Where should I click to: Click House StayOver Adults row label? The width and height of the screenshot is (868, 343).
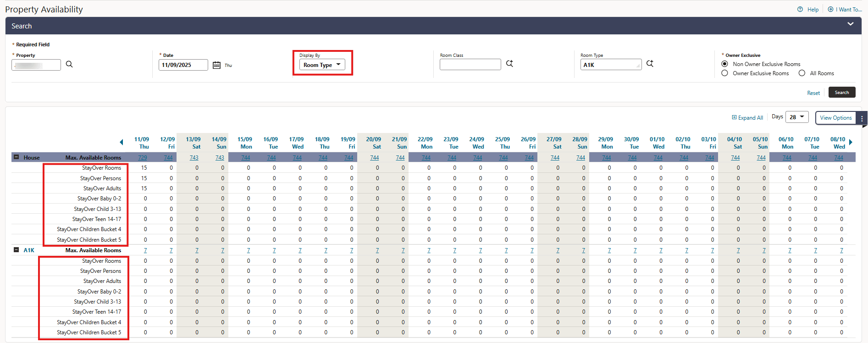tap(102, 188)
